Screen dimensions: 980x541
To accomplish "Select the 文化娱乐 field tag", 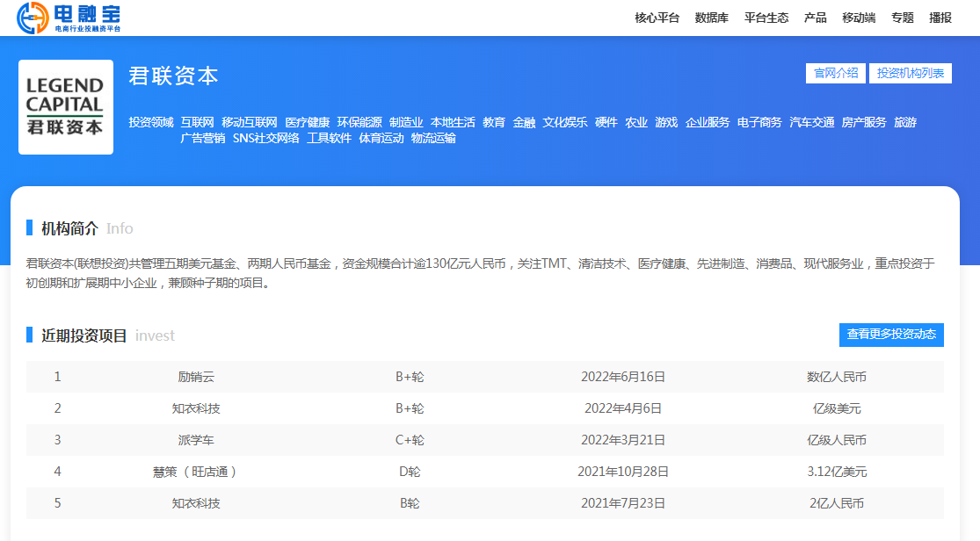I will click(565, 122).
